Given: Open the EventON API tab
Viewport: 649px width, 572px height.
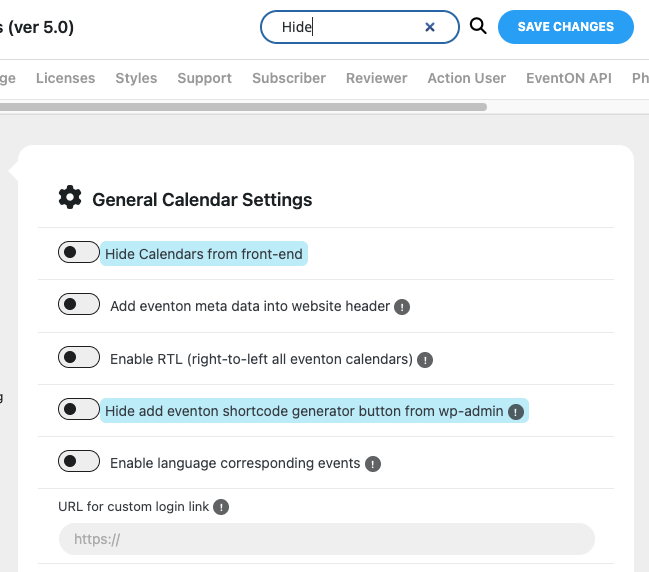Looking at the screenshot, I should pyautogui.click(x=568, y=78).
